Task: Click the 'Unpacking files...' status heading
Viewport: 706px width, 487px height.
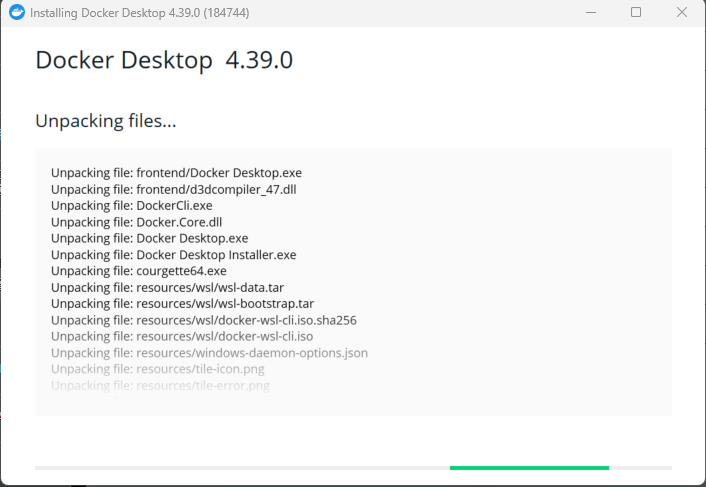Action: point(106,121)
